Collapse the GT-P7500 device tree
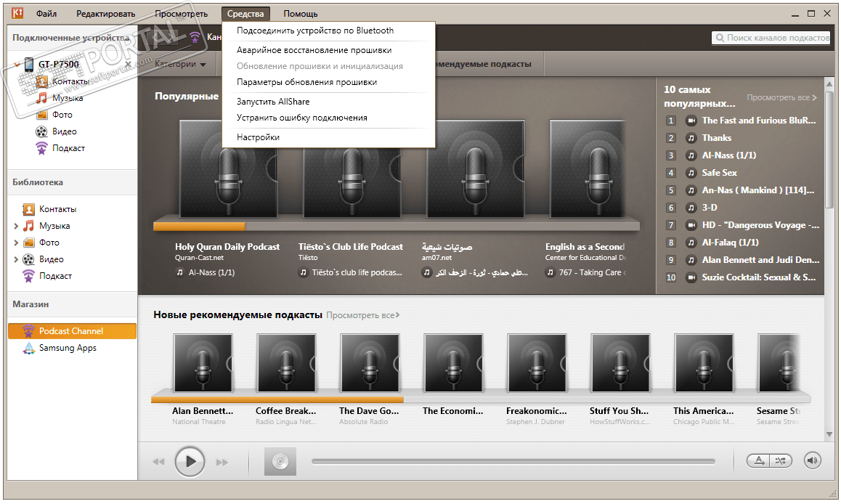Image resolution: width=841 pixels, height=504 pixels. 17,65
